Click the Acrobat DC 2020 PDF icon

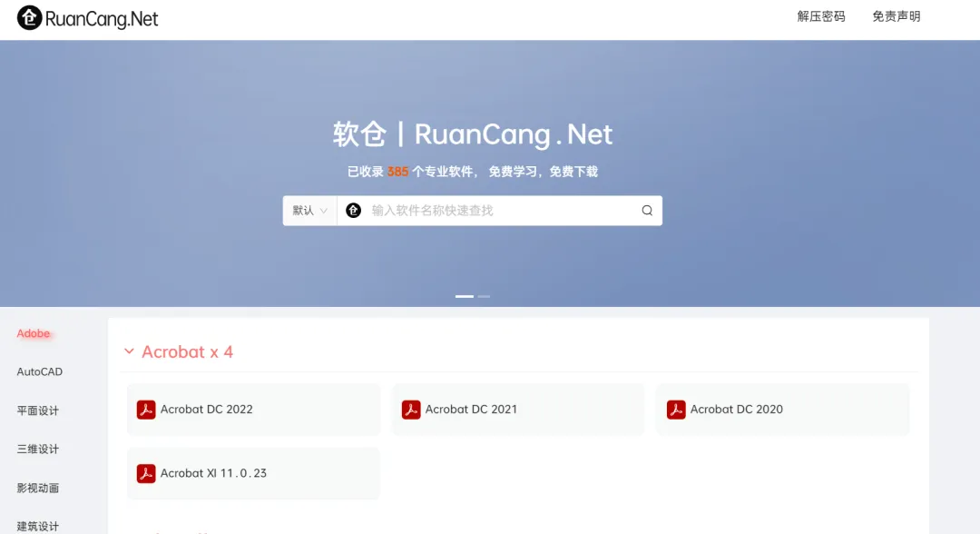676,410
